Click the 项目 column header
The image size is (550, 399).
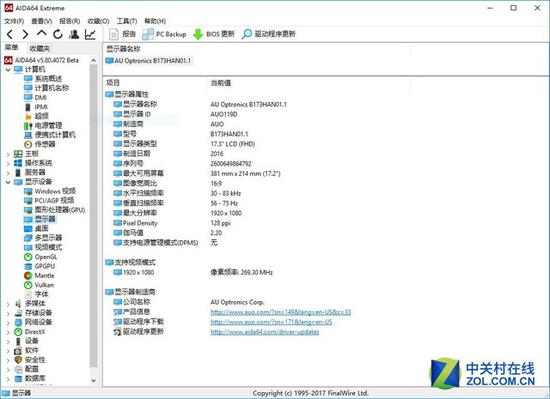click(113, 83)
